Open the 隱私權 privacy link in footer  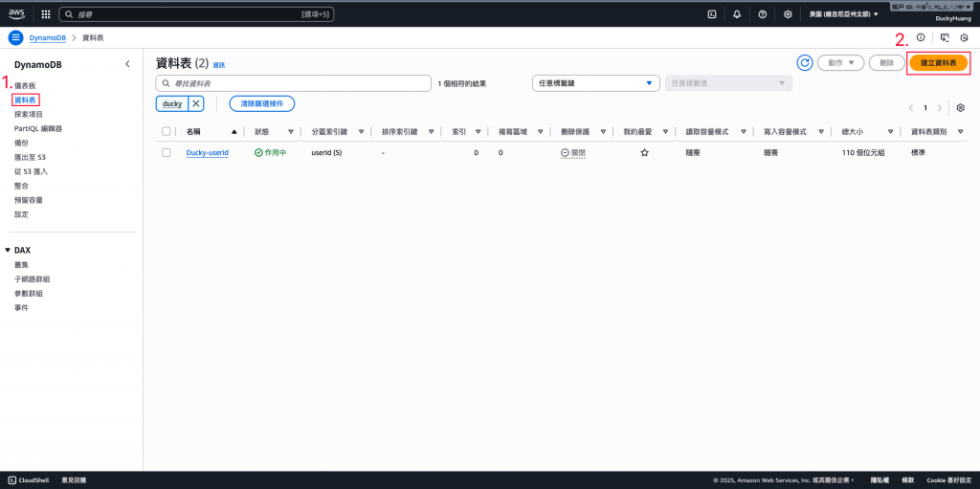coord(880,480)
